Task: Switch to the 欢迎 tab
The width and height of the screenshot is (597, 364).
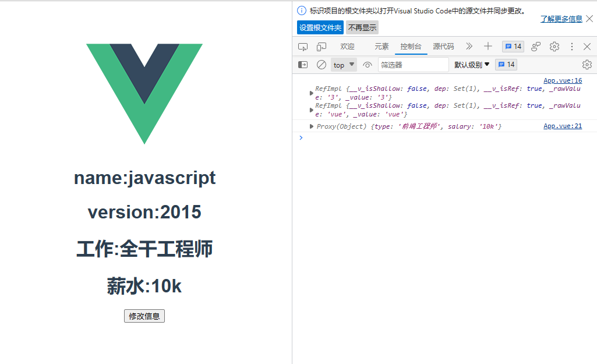Action: pos(347,47)
